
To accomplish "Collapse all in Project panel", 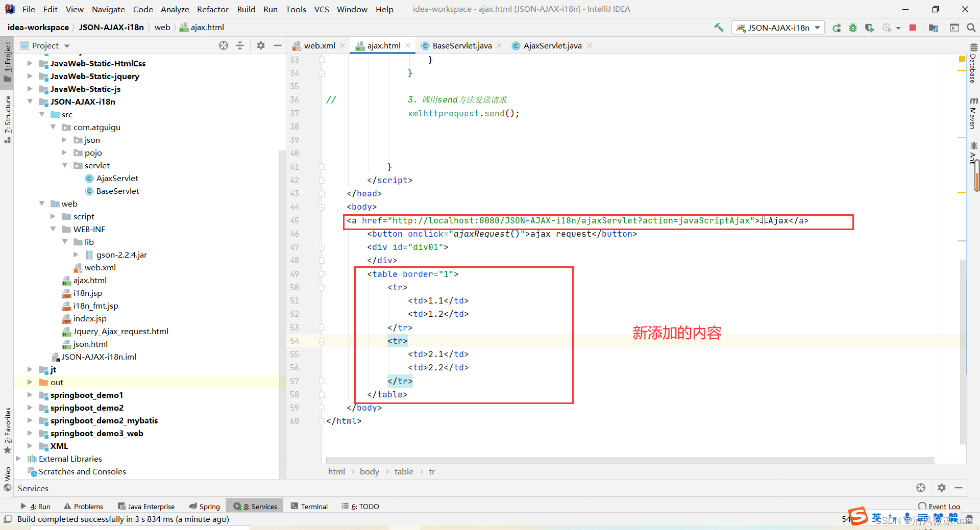I will [x=240, y=45].
